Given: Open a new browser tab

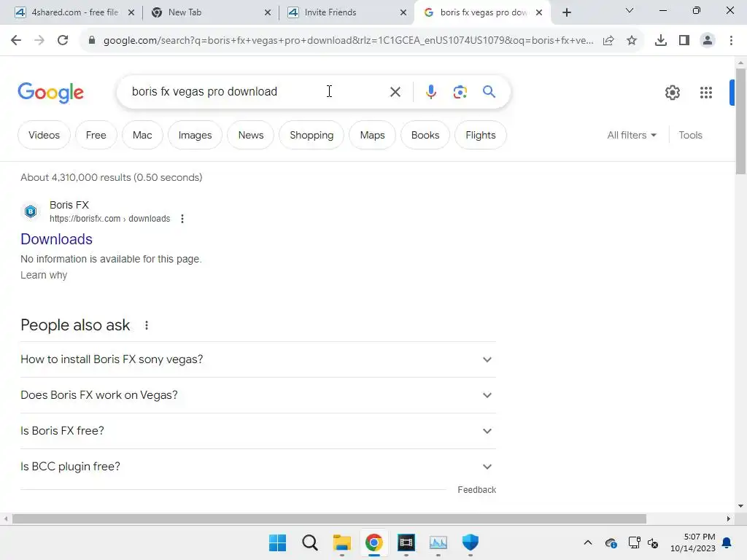Looking at the screenshot, I should pyautogui.click(x=566, y=12).
